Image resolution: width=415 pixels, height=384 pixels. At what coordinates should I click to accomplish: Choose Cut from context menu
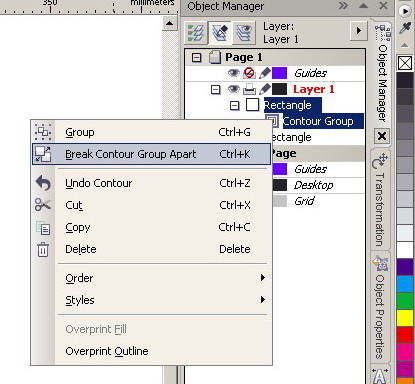click(x=151, y=205)
